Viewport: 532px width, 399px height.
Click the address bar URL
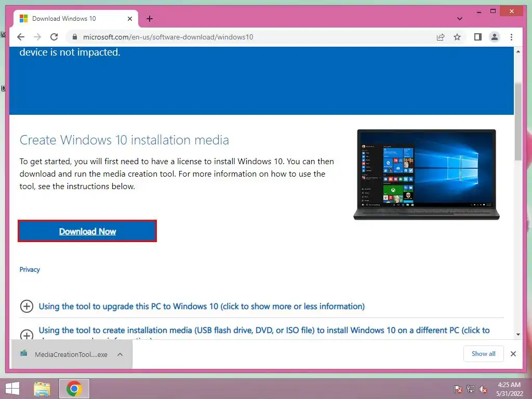[x=168, y=37]
